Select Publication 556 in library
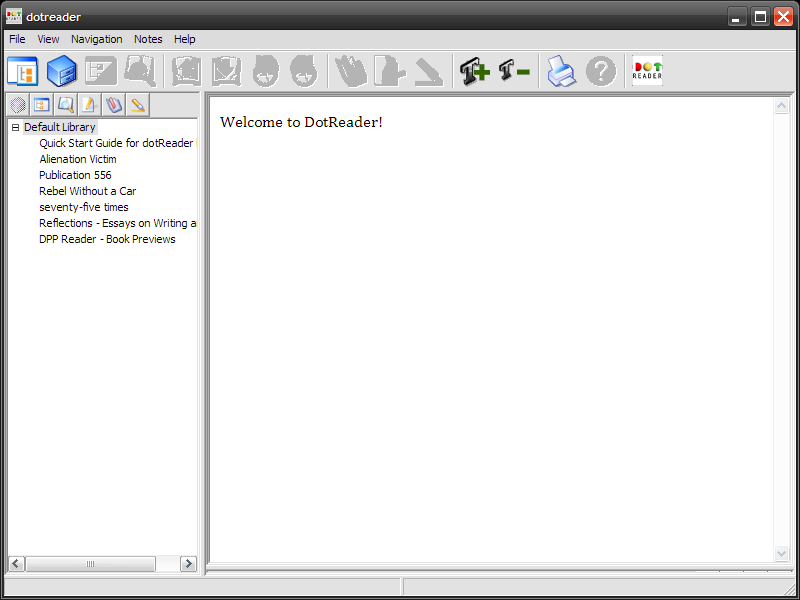Viewport: 800px width, 600px height. pyautogui.click(x=75, y=175)
